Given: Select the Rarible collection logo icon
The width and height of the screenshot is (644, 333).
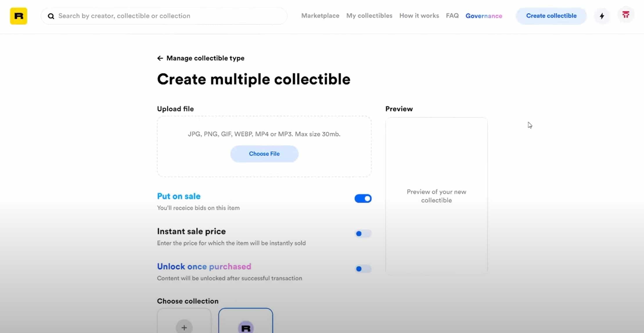Looking at the screenshot, I should pyautogui.click(x=246, y=327).
